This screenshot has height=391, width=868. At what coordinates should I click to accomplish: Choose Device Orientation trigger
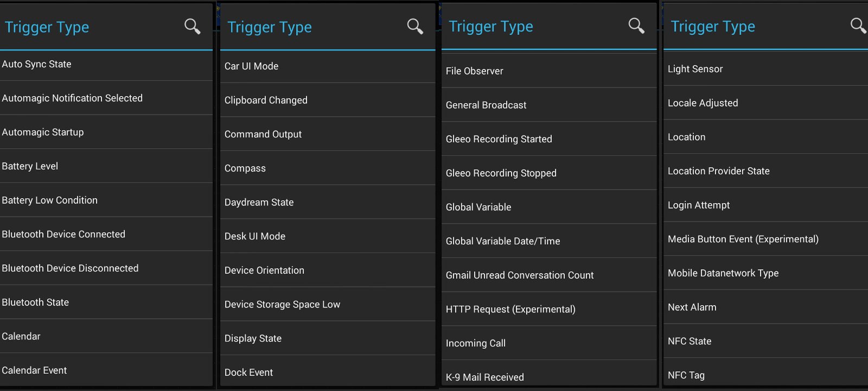click(328, 270)
